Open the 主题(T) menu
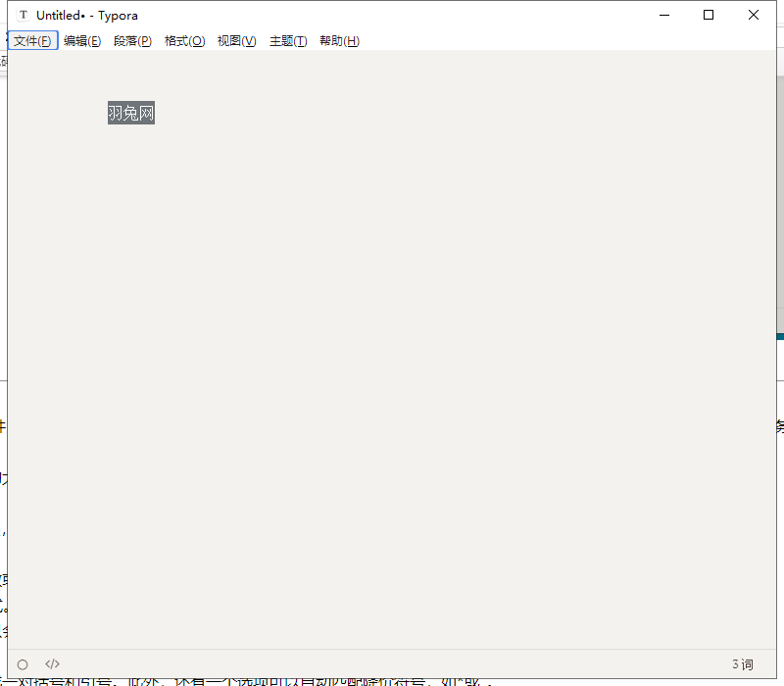 (x=288, y=40)
